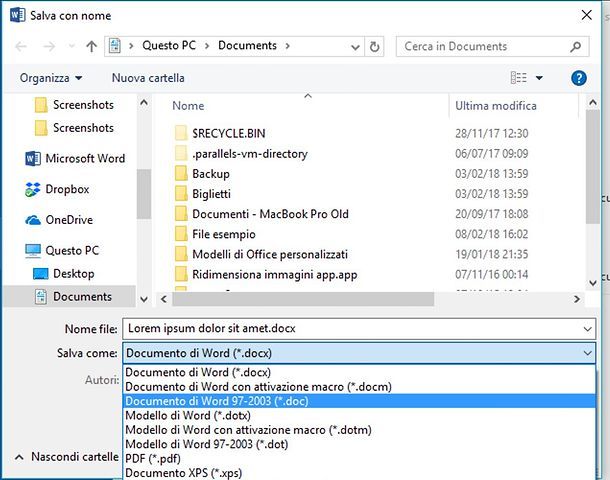
Task: Hide folders with Nascondi cartelle
Action: (67, 457)
